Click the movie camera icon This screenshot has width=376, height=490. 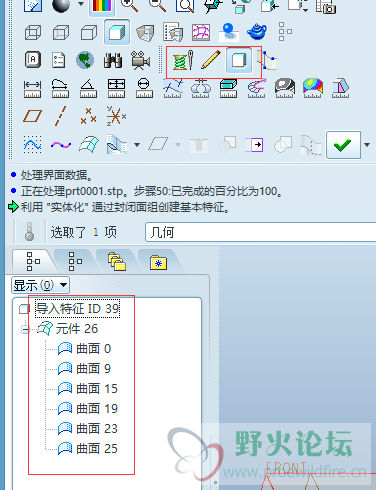point(140,60)
